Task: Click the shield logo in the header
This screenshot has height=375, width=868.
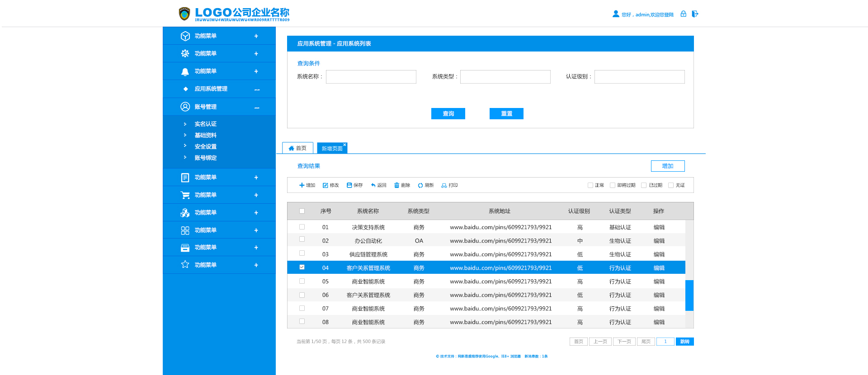Action: pos(184,14)
